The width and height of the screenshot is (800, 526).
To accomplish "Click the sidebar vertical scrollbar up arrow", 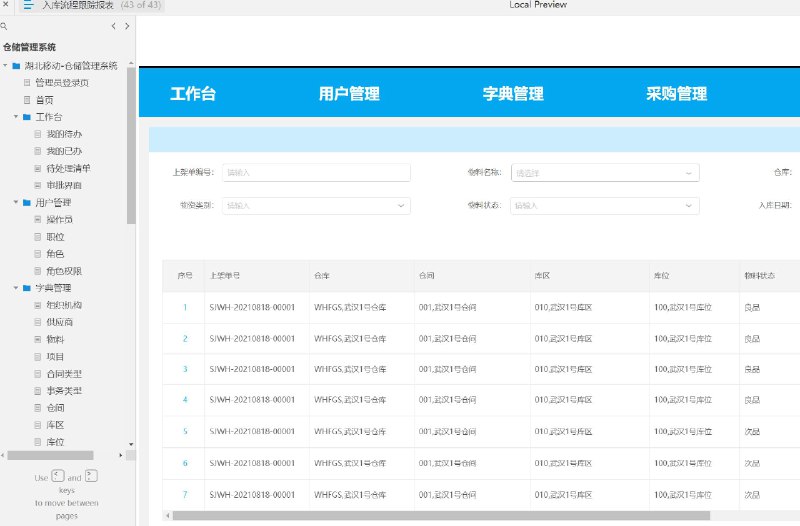I will [x=131, y=63].
